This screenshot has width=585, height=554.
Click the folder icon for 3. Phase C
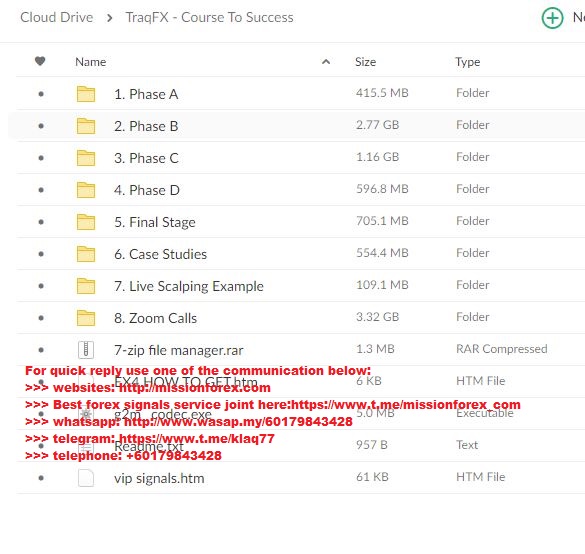86,158
